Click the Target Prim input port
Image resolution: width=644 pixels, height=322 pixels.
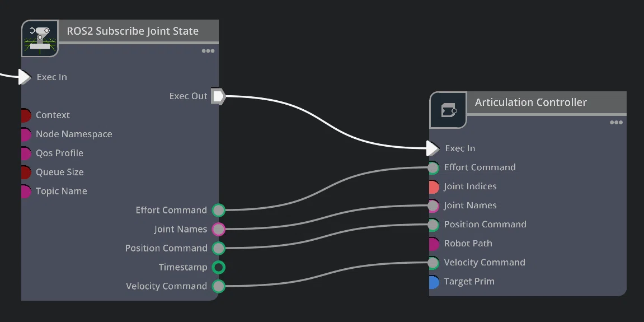pyautogui.click(x=433, y=282)
